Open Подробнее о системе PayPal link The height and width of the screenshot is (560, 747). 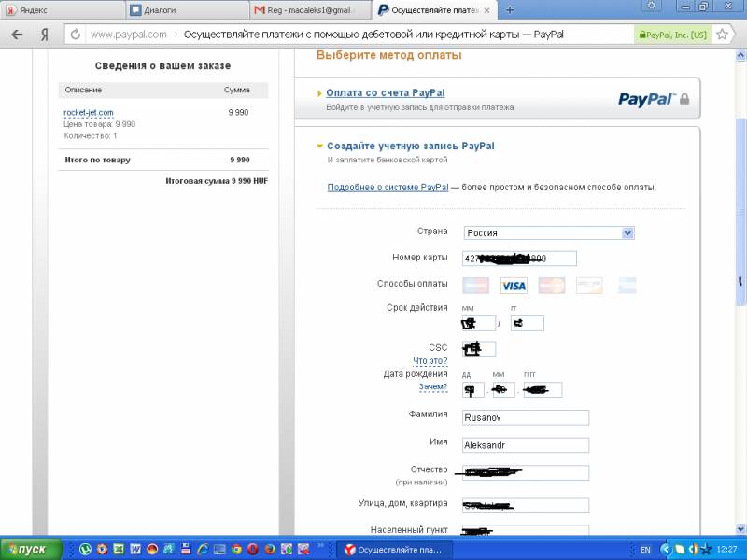[x=388, y=188]
